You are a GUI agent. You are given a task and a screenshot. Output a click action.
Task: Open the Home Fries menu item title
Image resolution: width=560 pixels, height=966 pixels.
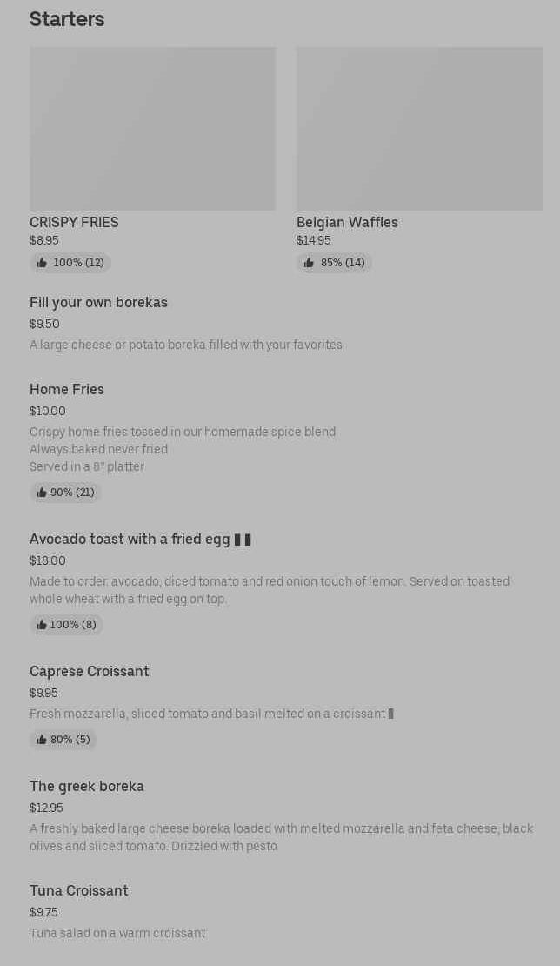[67, 390]
